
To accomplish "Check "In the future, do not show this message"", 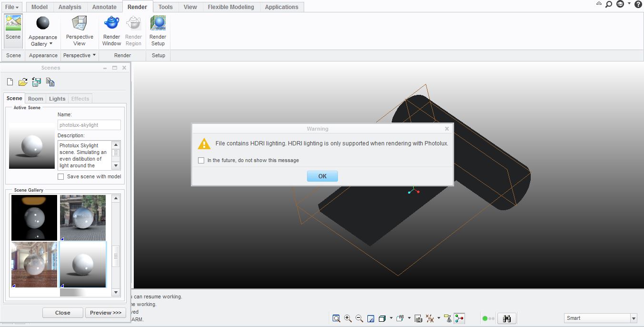I will 201,160.
